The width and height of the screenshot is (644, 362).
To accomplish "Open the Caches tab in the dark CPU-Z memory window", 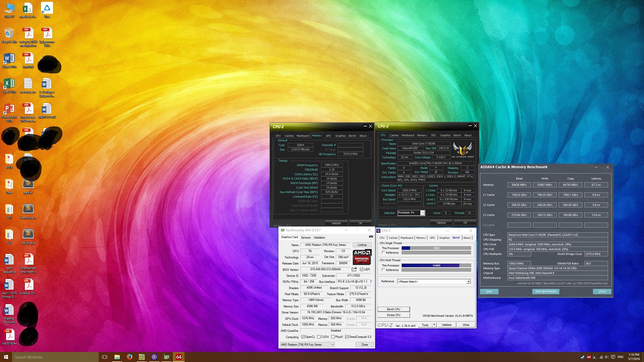I will 289,136.
